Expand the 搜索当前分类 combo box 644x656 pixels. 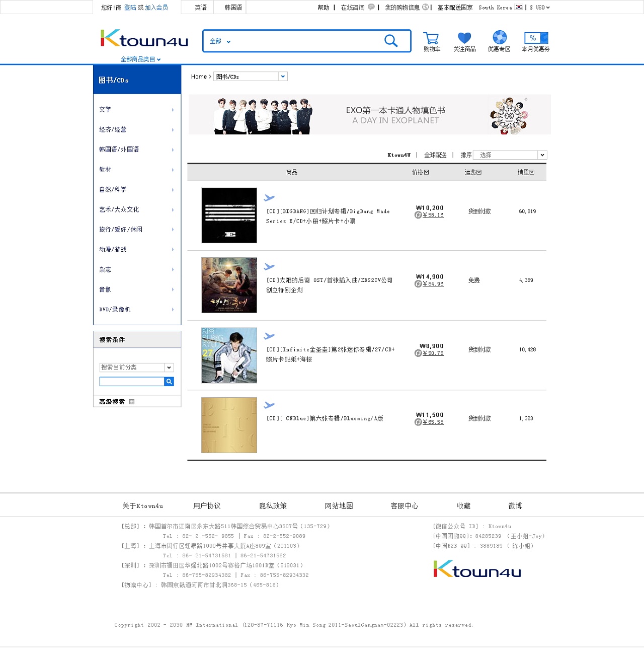point(136,368)
